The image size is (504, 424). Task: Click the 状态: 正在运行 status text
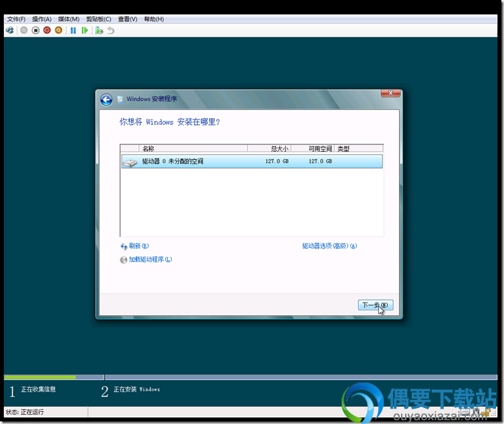(x=25, y=412)
